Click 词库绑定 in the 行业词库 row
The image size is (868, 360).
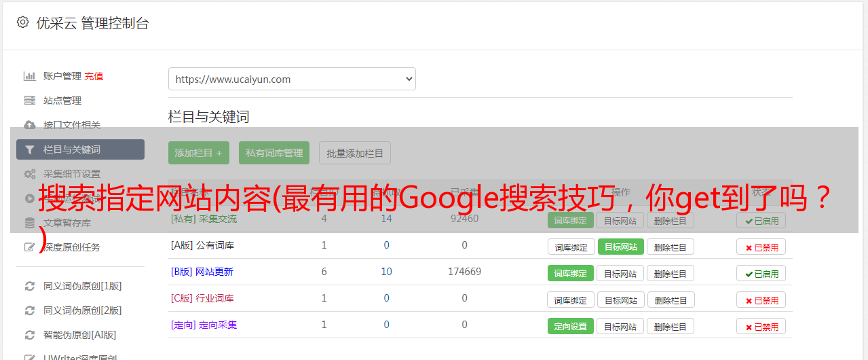(571, 300)
